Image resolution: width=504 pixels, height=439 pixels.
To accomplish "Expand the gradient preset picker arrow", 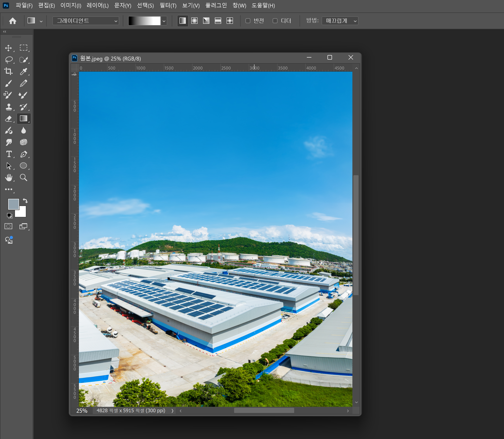I will coord(164,21).
